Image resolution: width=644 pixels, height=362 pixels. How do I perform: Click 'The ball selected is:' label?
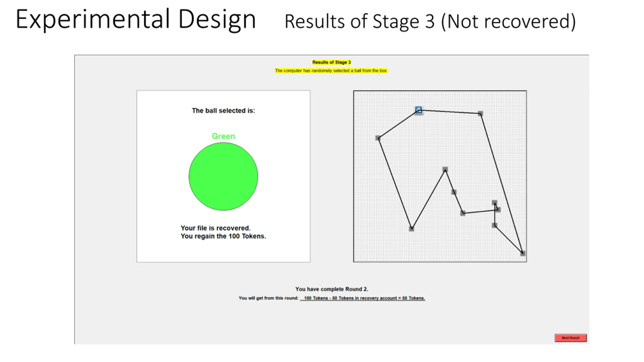[x=223, y=111]
